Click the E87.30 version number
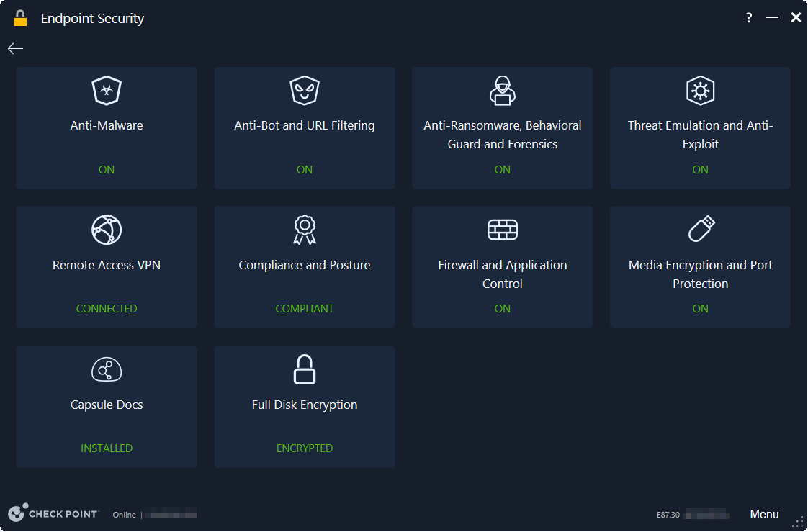 [668, 515]
